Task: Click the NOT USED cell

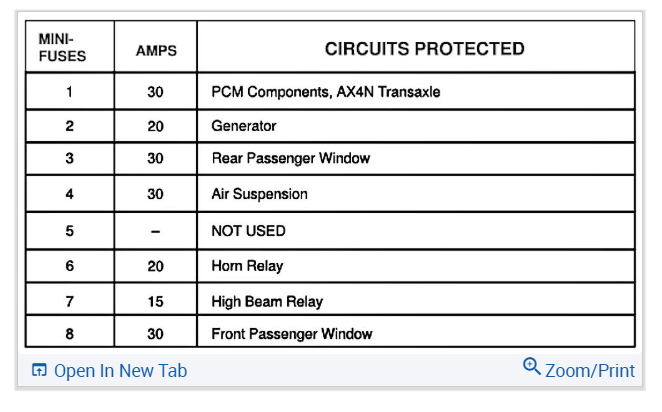Action: point(248,231)
